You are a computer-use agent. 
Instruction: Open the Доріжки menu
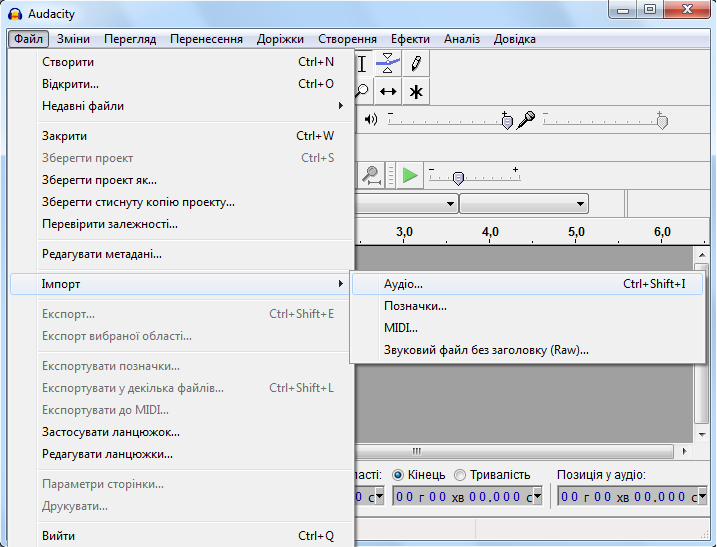(x=280, y=39)
